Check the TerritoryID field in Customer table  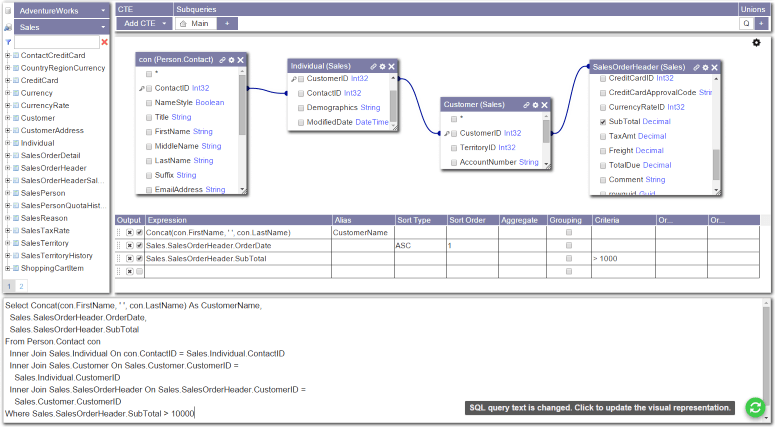coord(454,148)
